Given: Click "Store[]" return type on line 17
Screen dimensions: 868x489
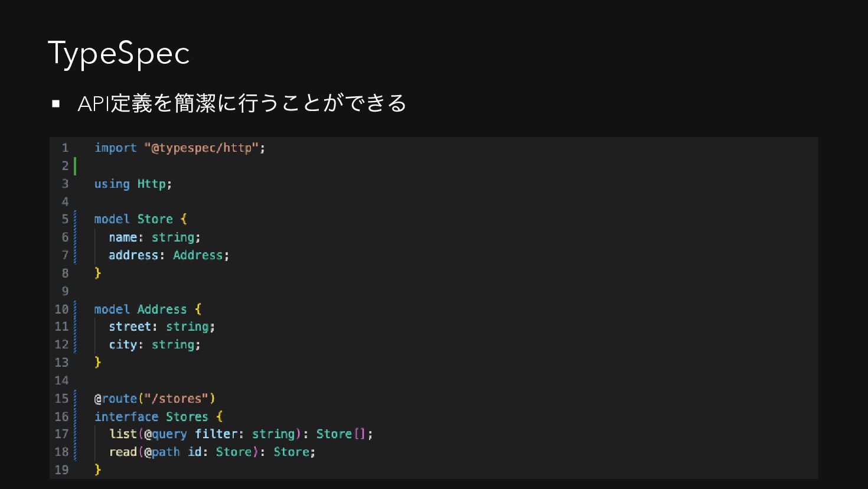Looking at the screenshot, I should point(341,434).
